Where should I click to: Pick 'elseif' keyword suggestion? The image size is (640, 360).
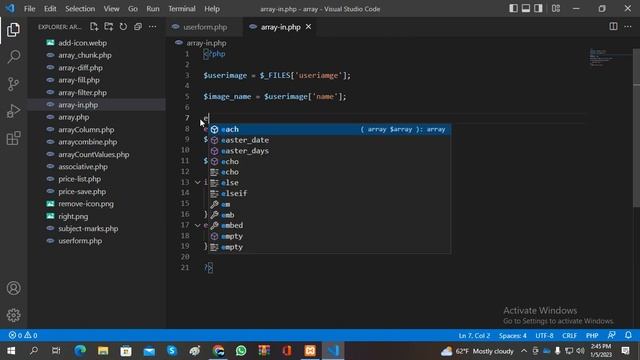pos(330,193)
